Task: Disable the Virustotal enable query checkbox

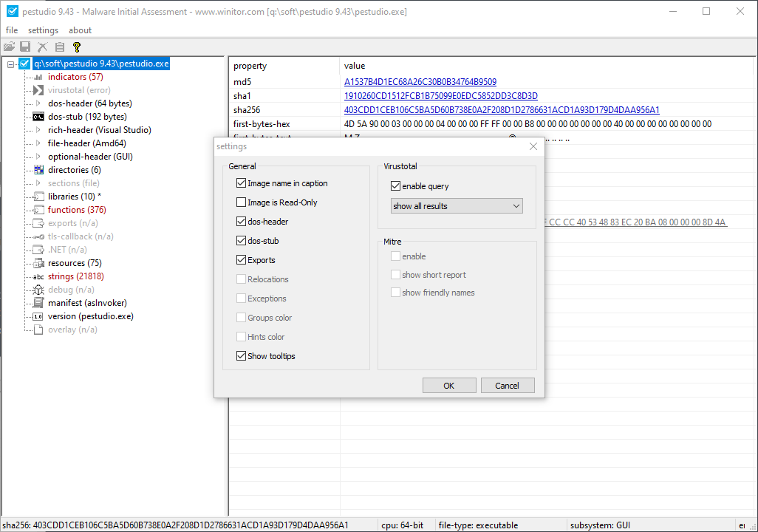Action: pyautogui.click(x=396, y=186)
